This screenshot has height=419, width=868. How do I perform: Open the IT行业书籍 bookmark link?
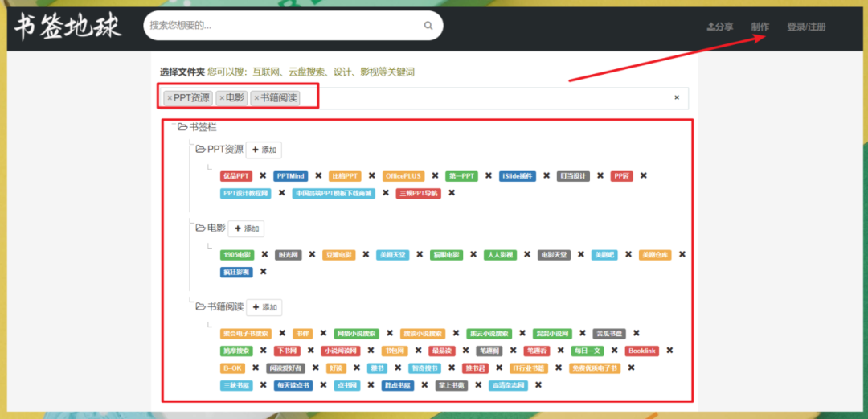click(x=529, y=368)
